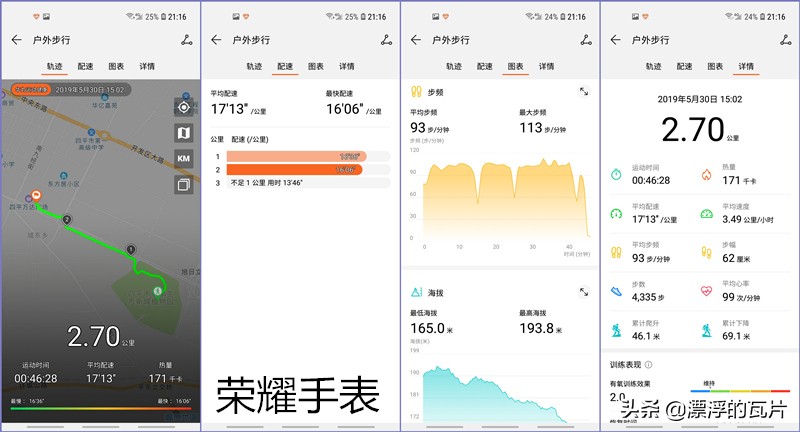Switch to the 配速 tab on the map track screen

(x=85, y=66)
